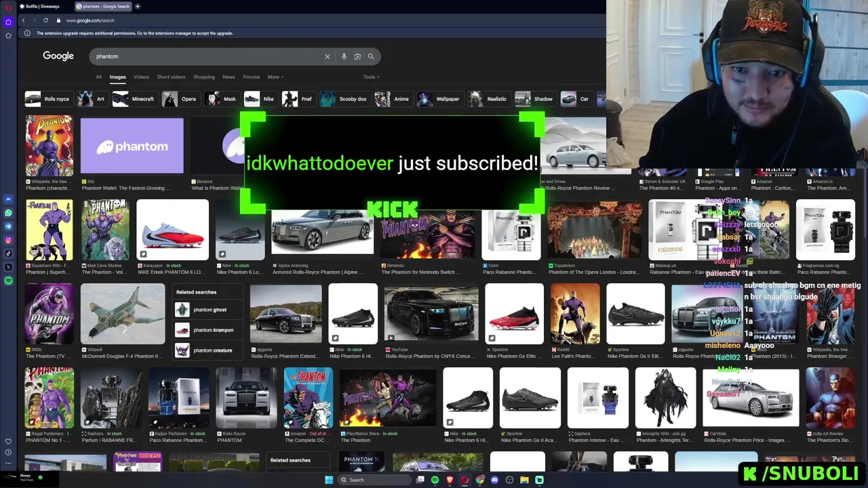Open Task View on taskbar
The width and height of the screenshot is (868, 488).
pos(420,480)
